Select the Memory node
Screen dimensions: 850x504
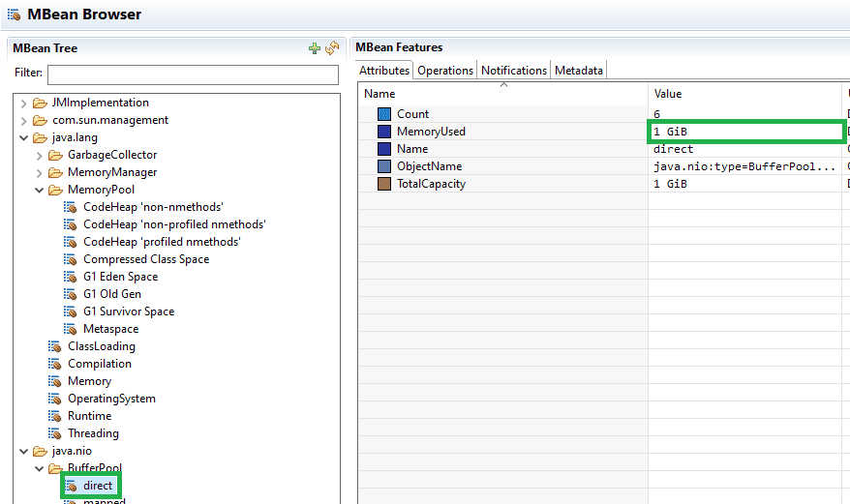click(89, 381)
